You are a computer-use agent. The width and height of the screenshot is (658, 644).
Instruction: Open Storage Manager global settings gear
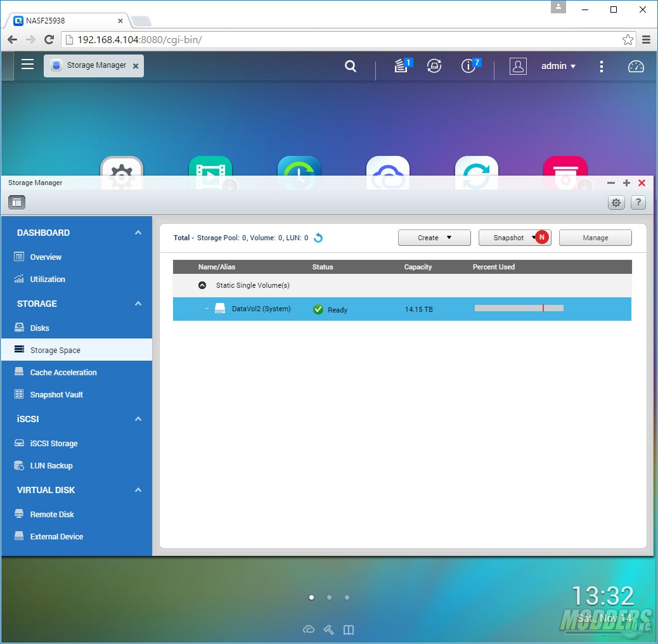[616, 203]
